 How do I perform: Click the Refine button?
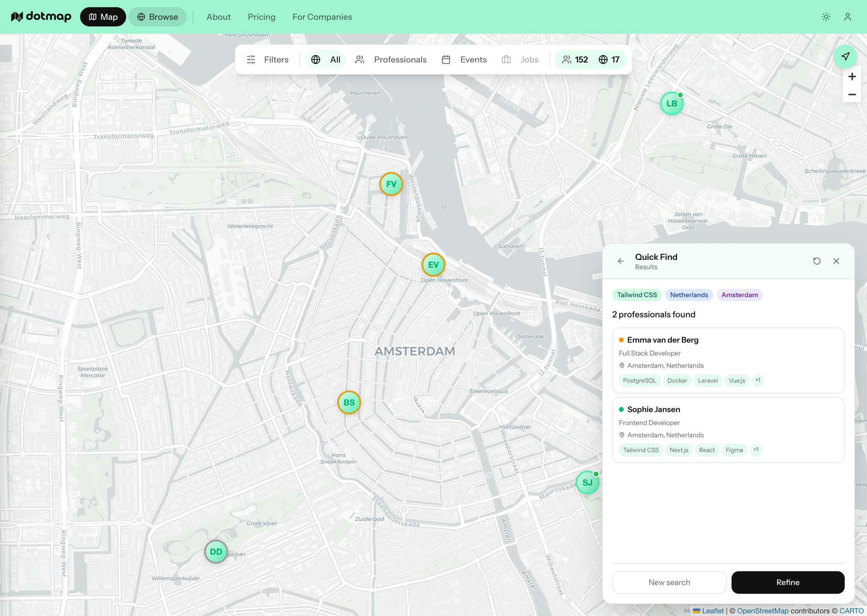(x=788, y=582)
